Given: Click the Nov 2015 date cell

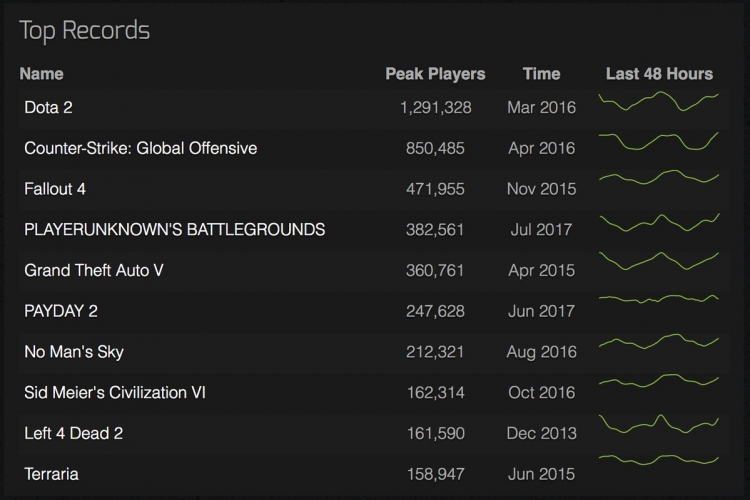Looking at the screenshot, I should [x=541, y=189].
